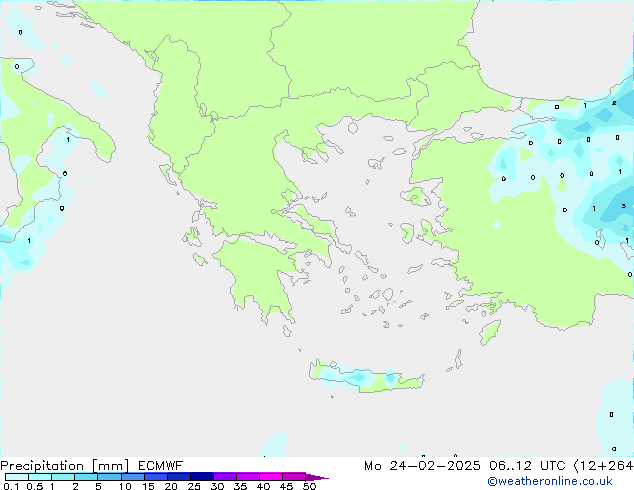Click the '06..12 UTC' time range text

[527, 466]
